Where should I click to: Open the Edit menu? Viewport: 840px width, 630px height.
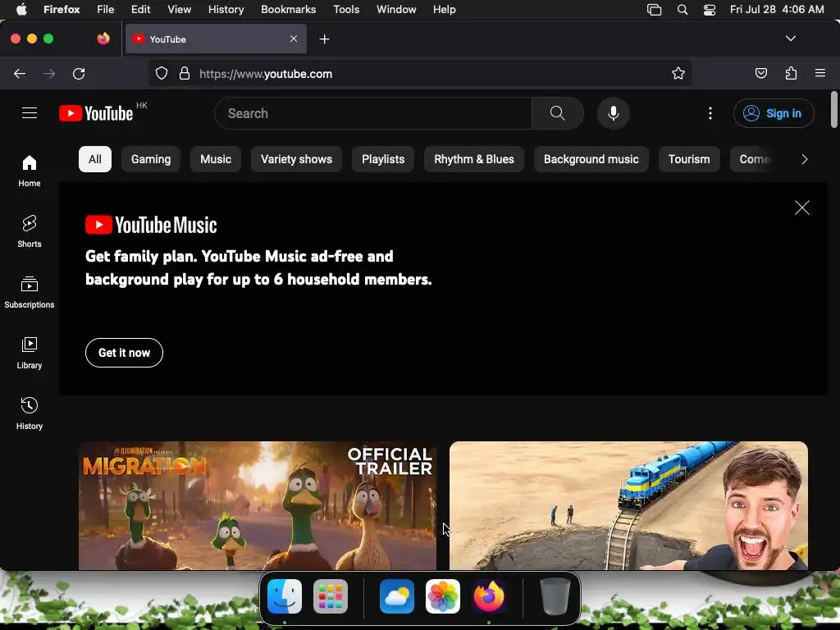(141, 10)
